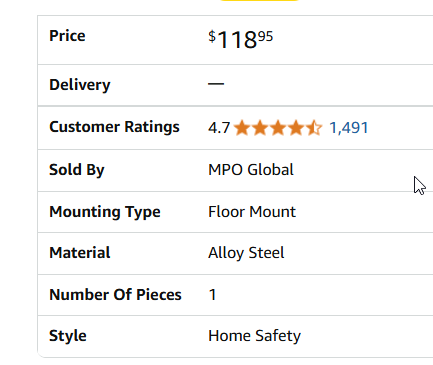Click the Number Of Pieces label
Screen dimensions: 433x365
[x=115, y=295]
